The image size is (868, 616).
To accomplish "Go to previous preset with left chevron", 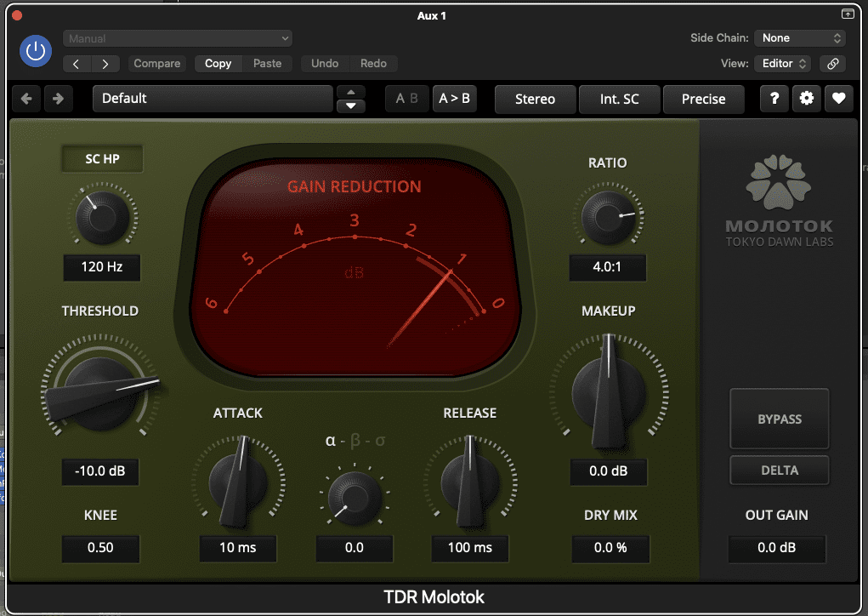I will [77, 64].
